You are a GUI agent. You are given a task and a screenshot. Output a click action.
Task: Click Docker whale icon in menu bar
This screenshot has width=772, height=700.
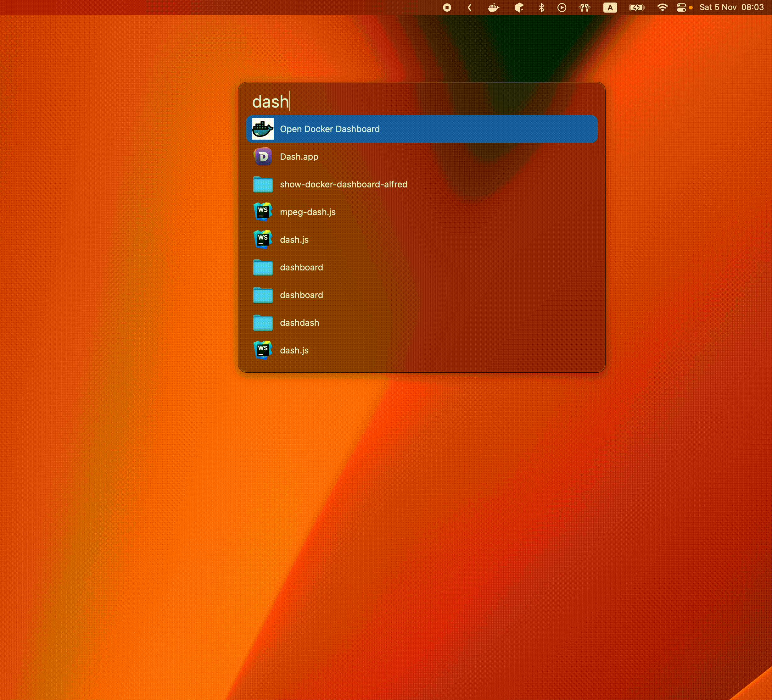point(494,8)
